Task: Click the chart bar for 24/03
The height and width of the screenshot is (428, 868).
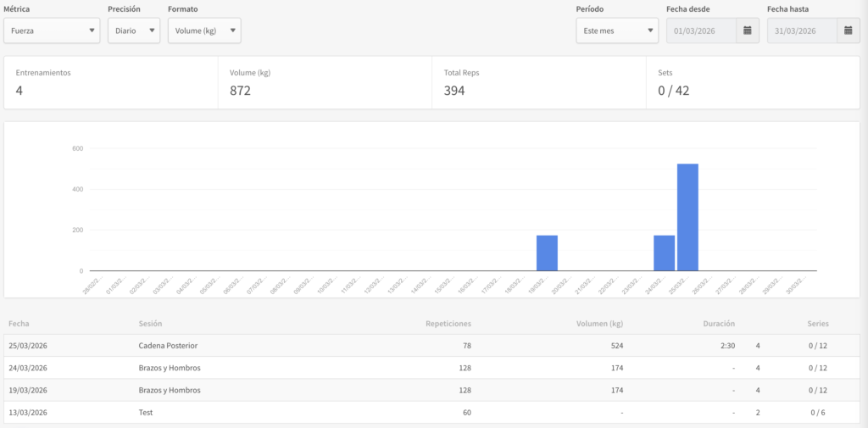Action: pos(664,253)
